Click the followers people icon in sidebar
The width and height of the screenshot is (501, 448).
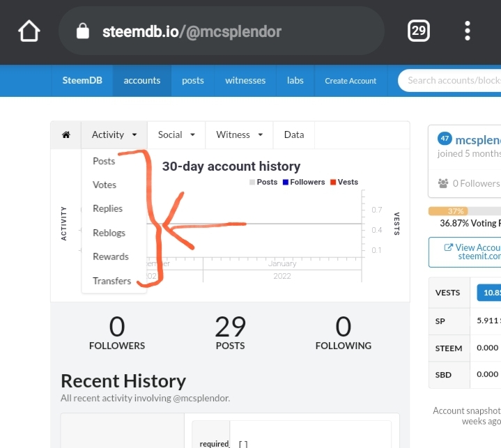443,183
